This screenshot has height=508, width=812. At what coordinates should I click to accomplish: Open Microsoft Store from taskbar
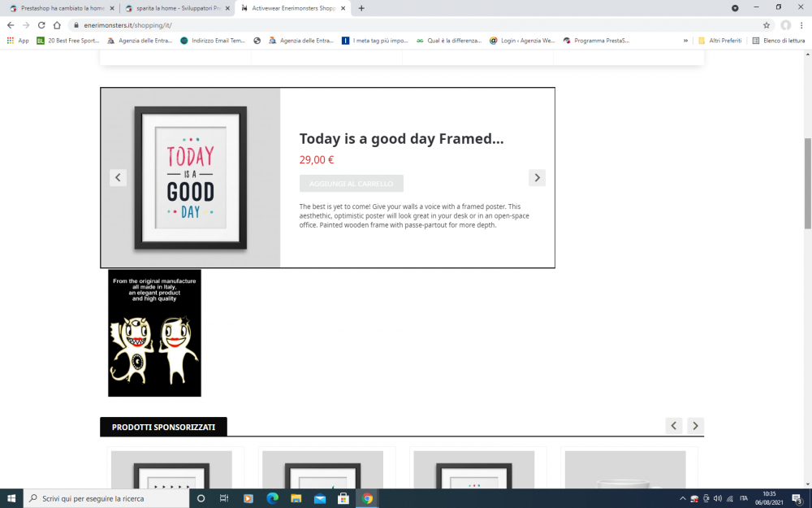click(343, 498)
